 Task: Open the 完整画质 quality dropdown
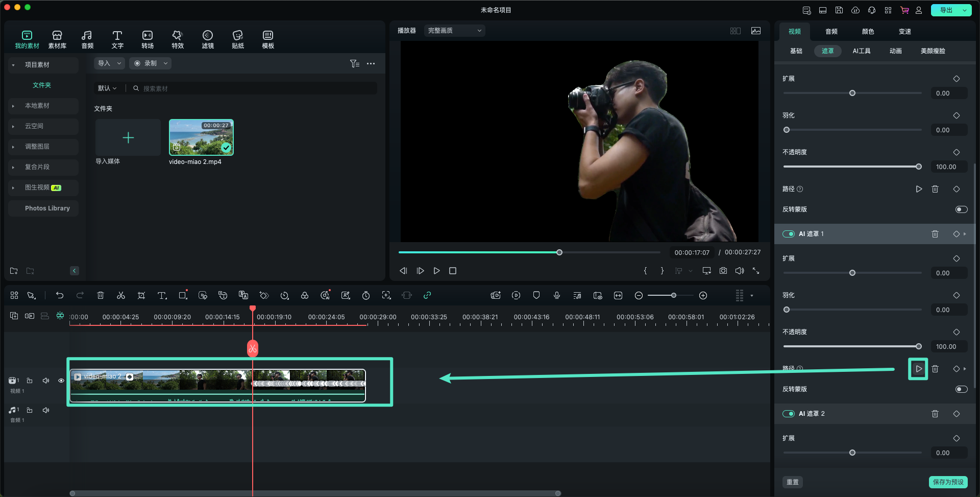pos(454,31)
